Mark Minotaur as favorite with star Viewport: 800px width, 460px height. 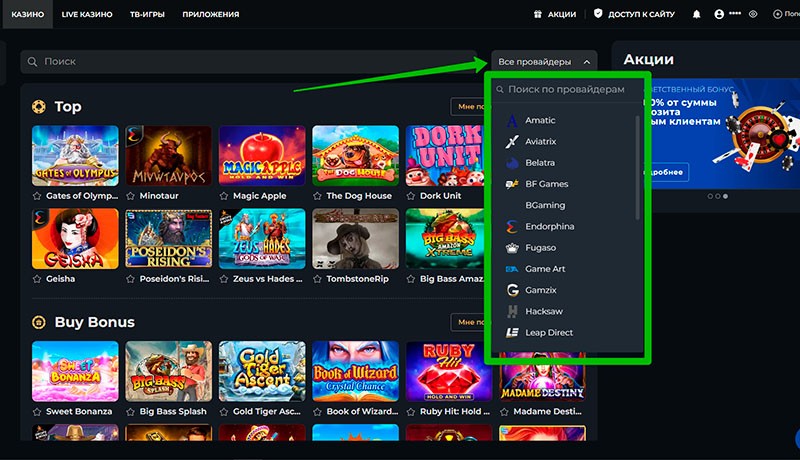coord(131,196)
